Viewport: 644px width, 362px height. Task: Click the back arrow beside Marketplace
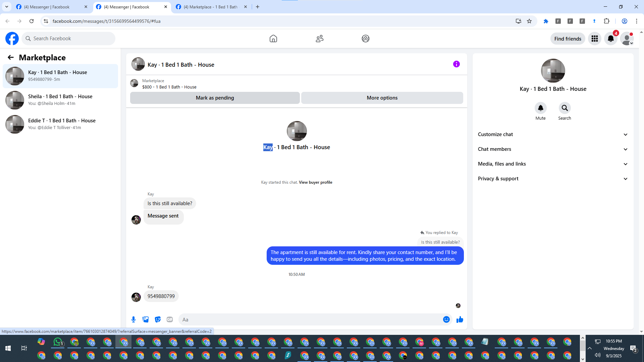click(x=11, y=57)
